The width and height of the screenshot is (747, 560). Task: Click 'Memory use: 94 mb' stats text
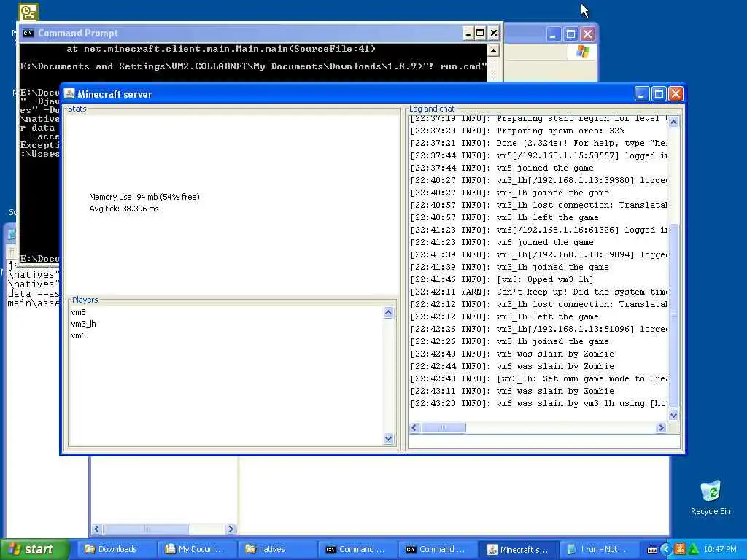pos(144,197)
